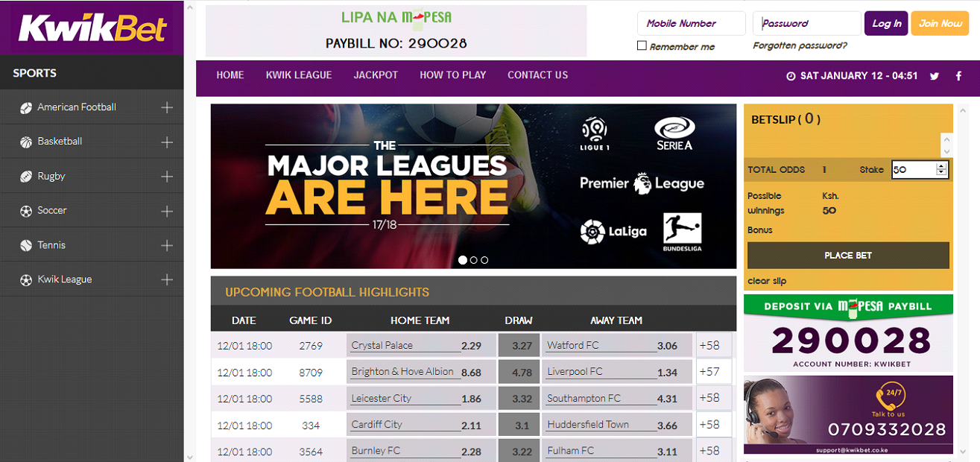Open the HOME menu item

[230, 75]
